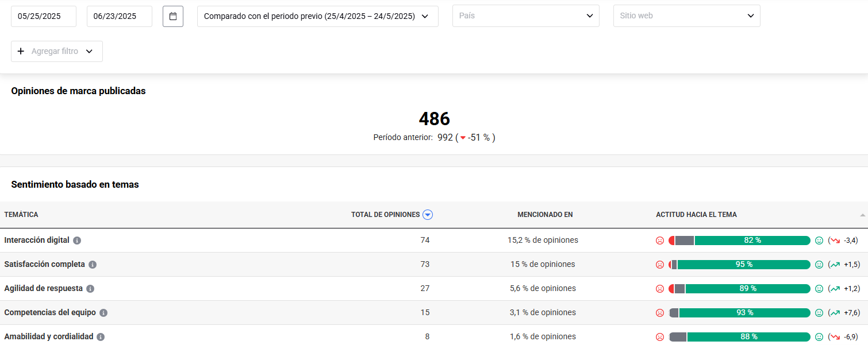Sort by the Temática column header
The height and width of the screenshot is (345, 868).
coord(21,215)
